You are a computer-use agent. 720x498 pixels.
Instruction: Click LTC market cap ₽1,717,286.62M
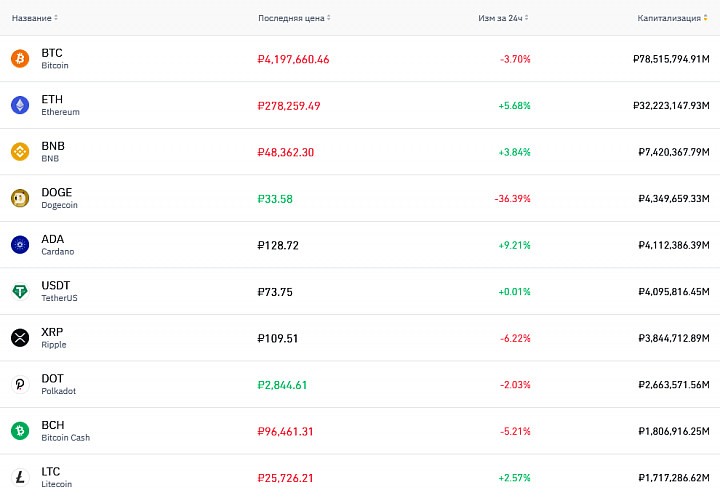[x=674, y=478]
